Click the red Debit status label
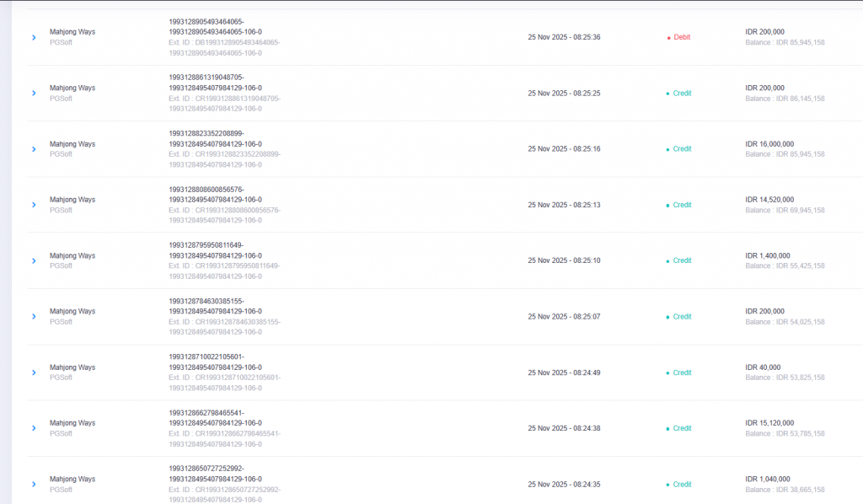863x504 pixels. click(681, 37)
